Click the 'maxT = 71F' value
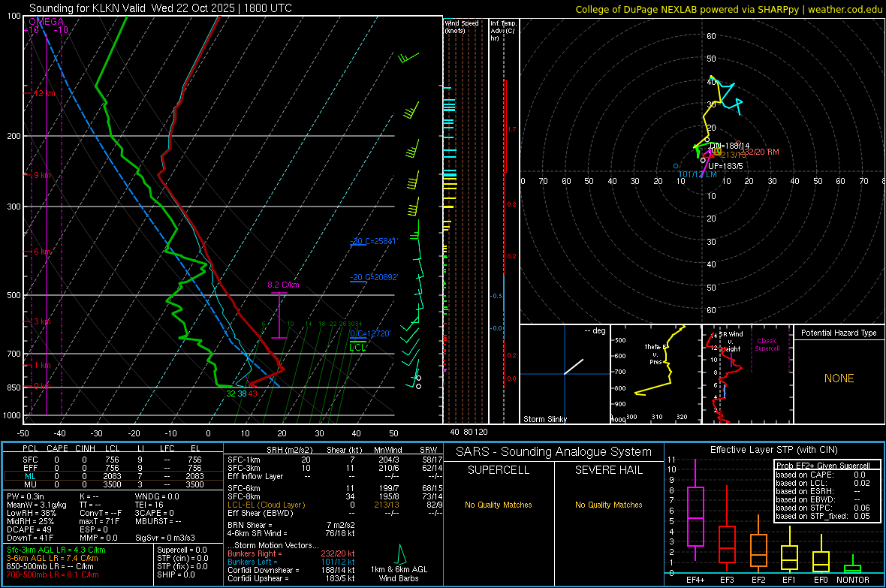 click(99, 521)
